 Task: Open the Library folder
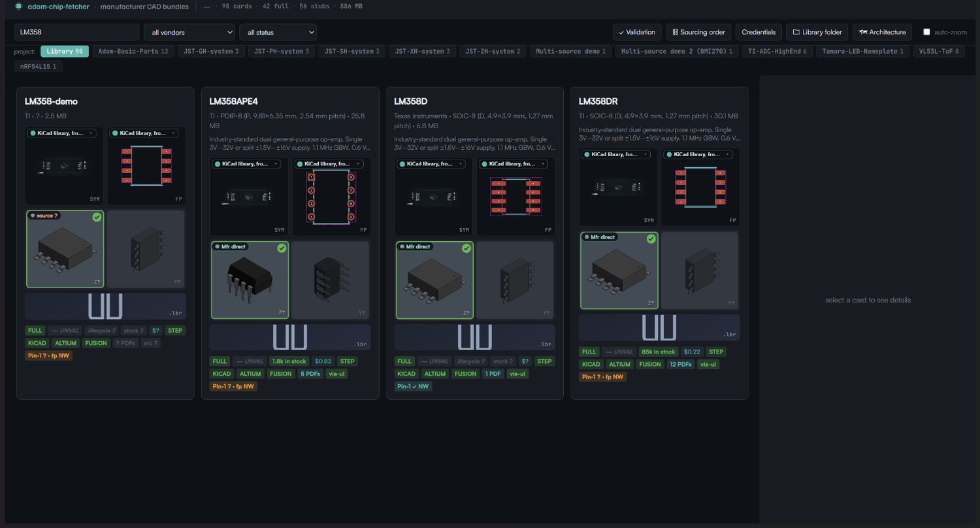(x=817, y=32)
